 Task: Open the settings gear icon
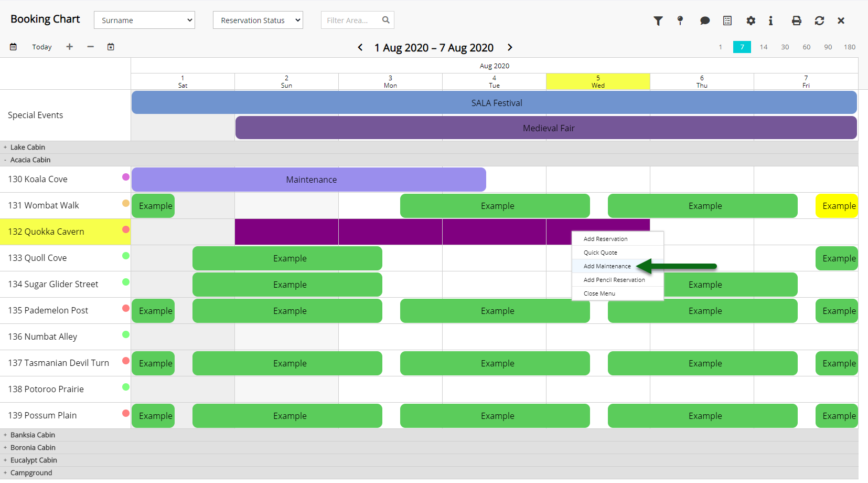pyautogui.click(x=751, y=20)
